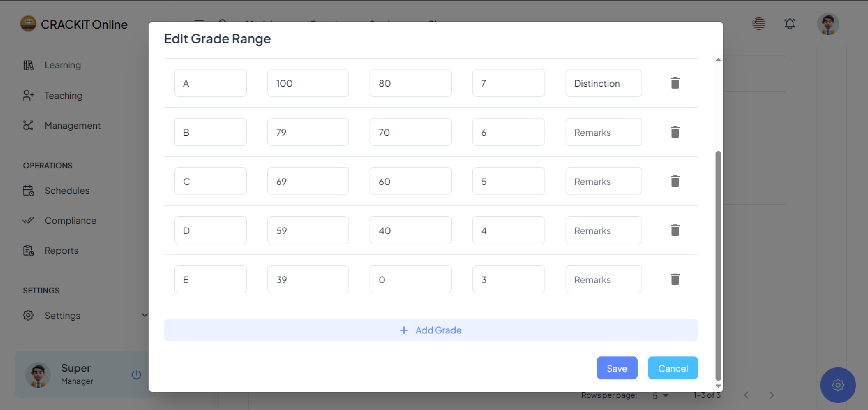Delete the grade B row

[x=675, y=132]
